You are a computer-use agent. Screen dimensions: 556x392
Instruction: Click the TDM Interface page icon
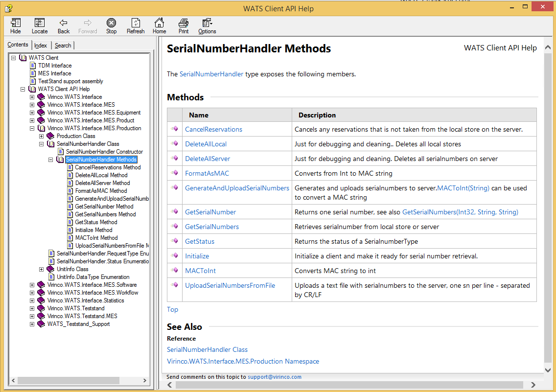[x=33, y=66]
